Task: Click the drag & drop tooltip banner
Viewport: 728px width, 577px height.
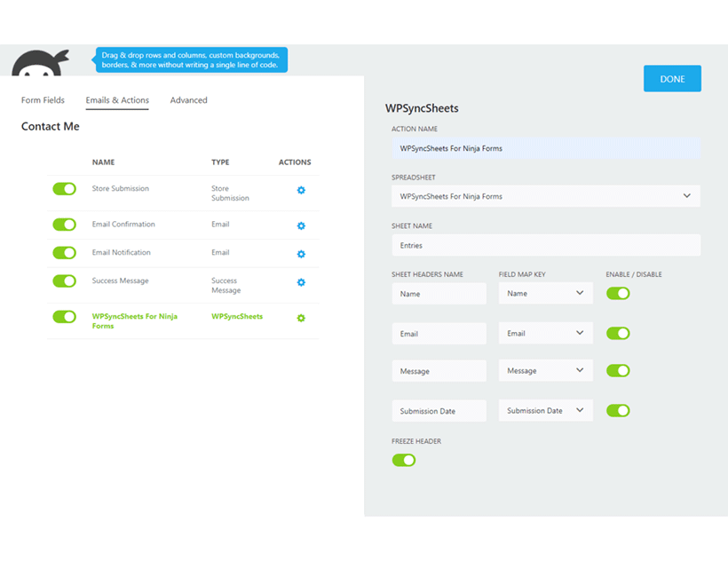Action: [191, 59]
